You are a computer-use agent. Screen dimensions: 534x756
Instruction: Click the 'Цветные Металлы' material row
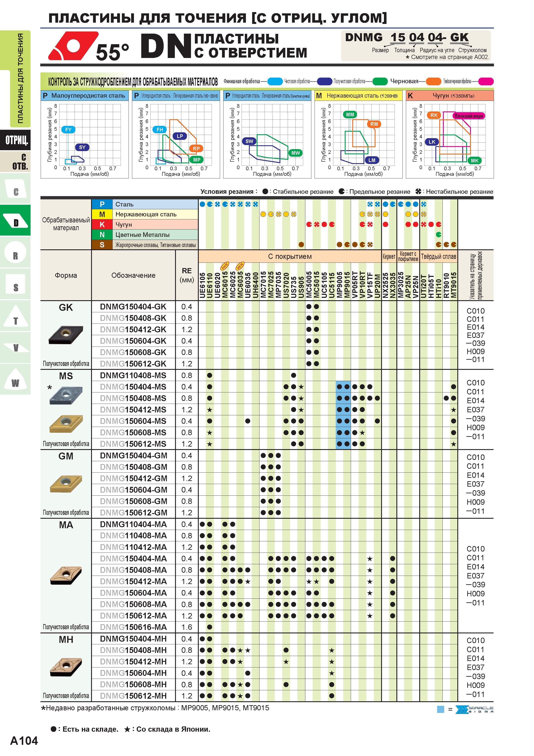(x=145, y=235)
